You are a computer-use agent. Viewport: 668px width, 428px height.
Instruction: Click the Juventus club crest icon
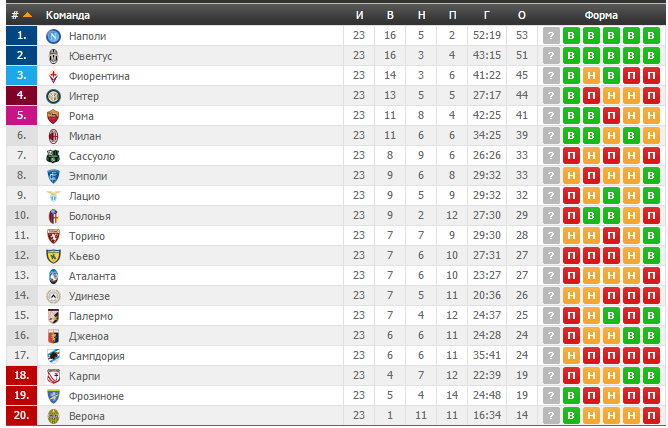click(x=53, y=56)
